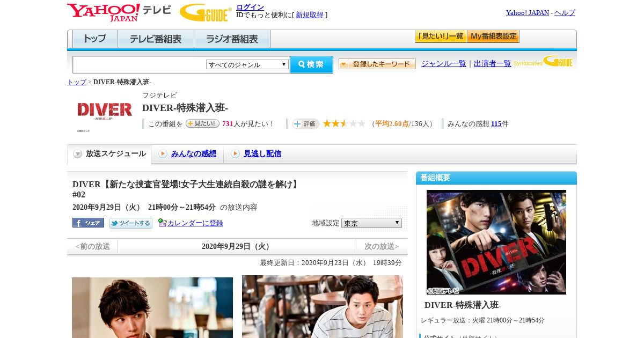Click the episode photo on the right side

[x=323, y=306]
